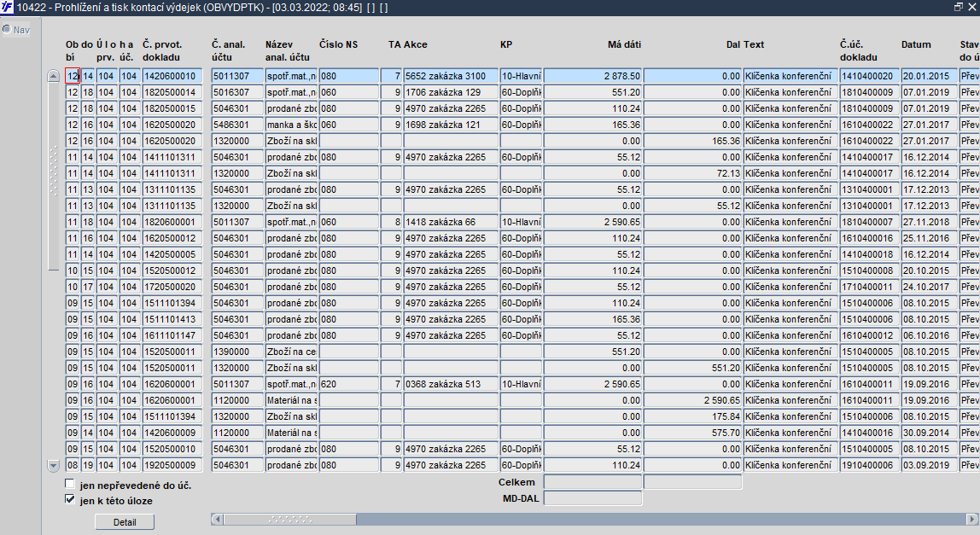
Task: Click the application logo icon in title bar
Action: [7, 8]
